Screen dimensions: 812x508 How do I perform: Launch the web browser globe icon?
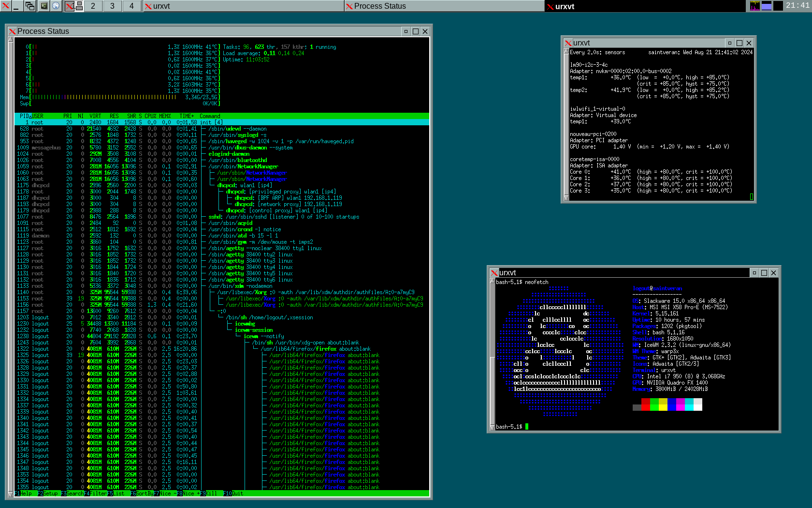(x=56, y=6)
